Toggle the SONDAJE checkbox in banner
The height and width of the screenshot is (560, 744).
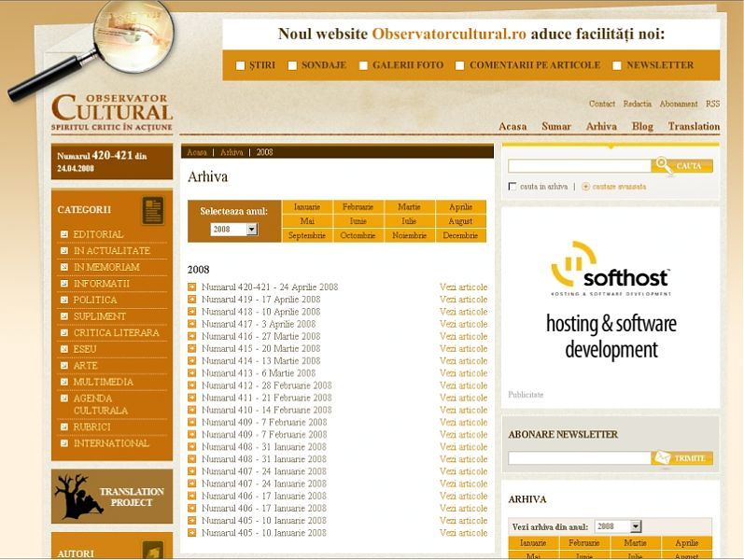pos(292,65)
